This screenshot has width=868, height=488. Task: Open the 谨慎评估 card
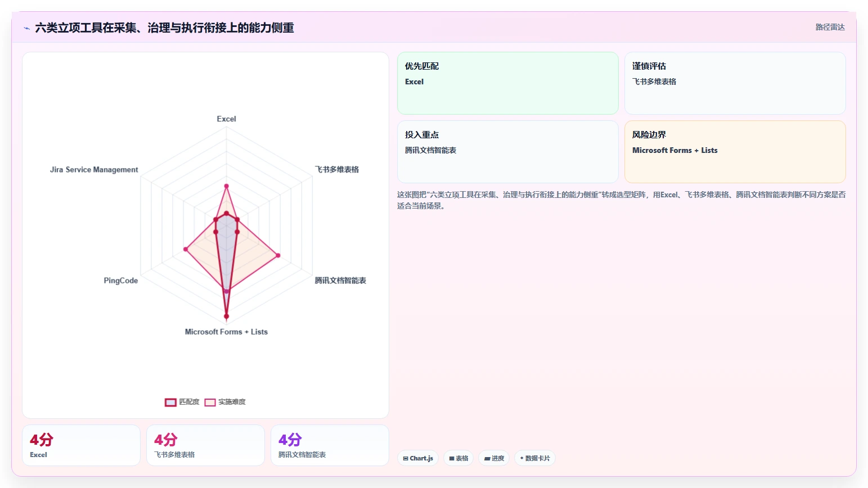pyautogui.click(x=735, y=83)
